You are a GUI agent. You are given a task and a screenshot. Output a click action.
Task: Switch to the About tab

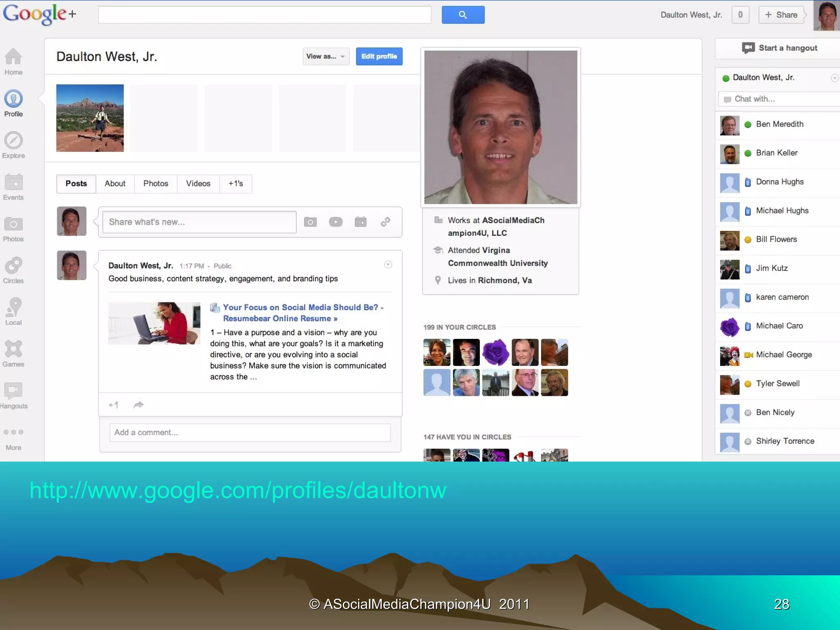coord(115,184)
